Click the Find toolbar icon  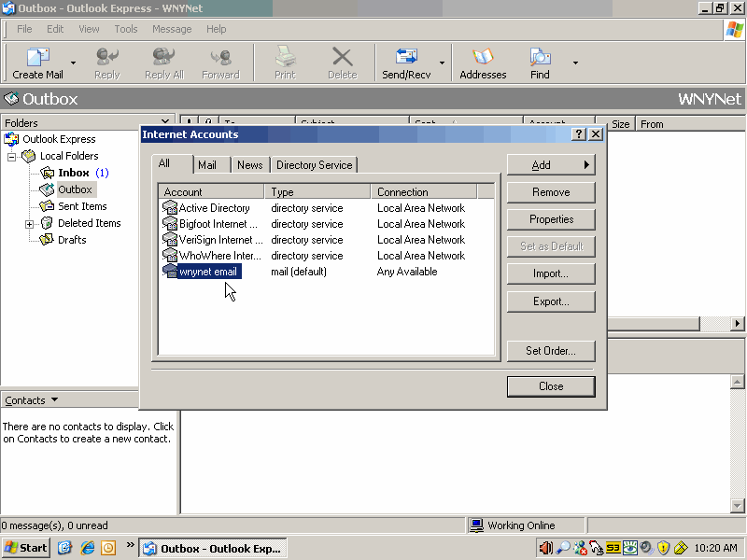[540, 57]
